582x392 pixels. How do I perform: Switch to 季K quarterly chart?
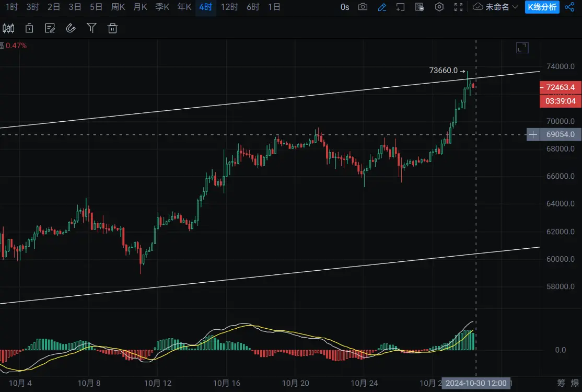click(162, 7)
